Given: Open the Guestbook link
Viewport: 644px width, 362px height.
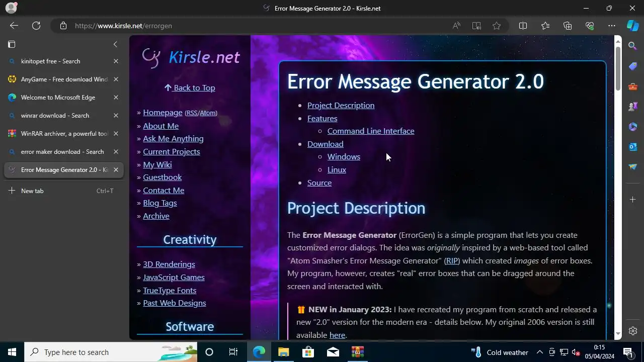Looking at the screenshot, I should pos(162,177).
